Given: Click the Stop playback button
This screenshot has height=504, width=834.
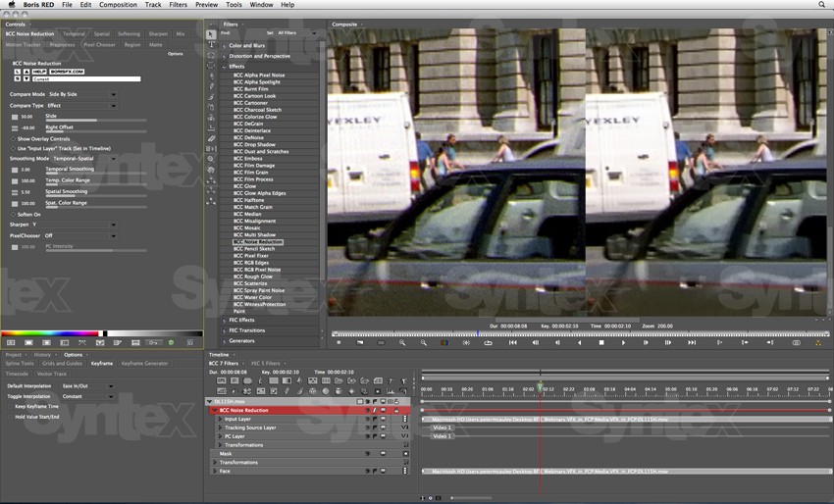Looking at the screenshot, I should click(x=601, y=343).
